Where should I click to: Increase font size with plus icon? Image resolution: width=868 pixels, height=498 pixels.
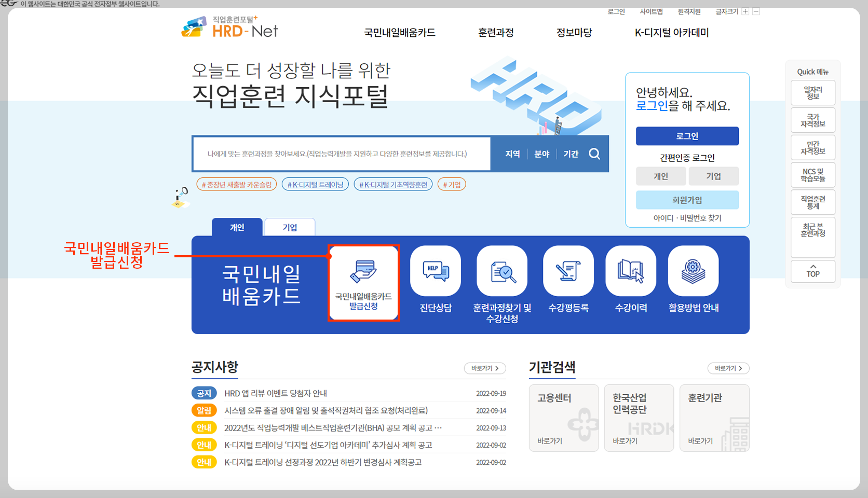point(745,11)
